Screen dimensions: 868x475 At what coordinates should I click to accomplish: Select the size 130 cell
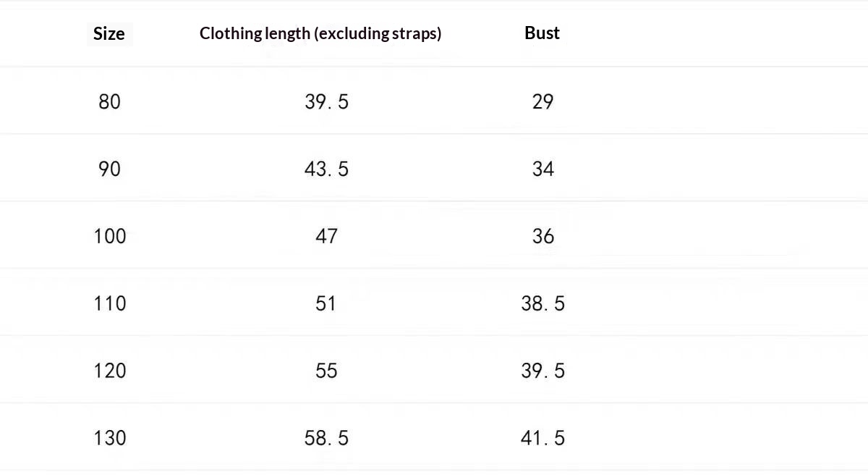(109, 438)
